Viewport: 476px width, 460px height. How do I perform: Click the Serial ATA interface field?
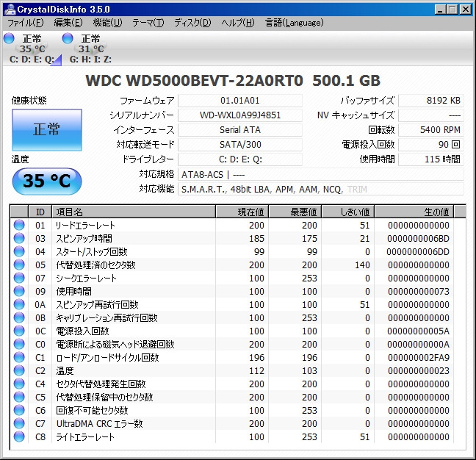click(239, 130)
